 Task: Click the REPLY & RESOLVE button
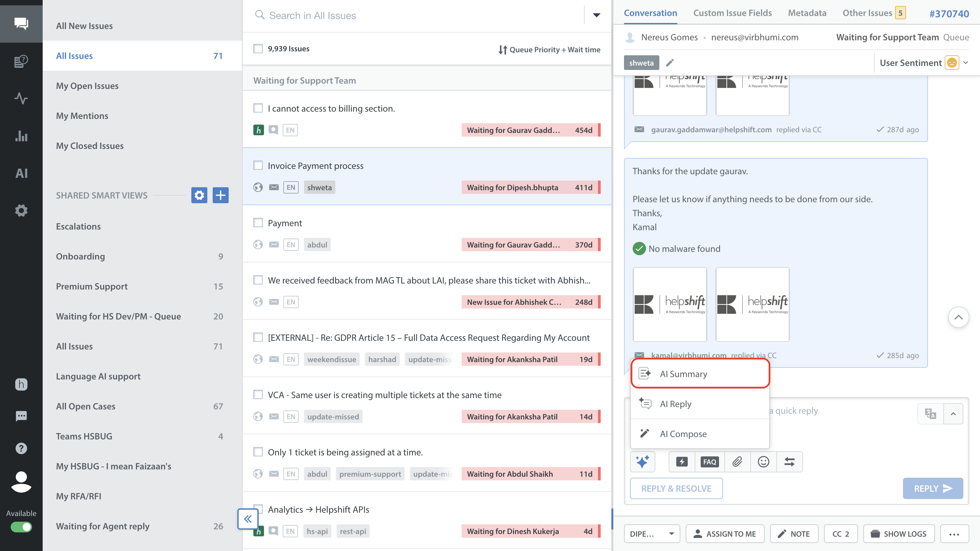676,488
